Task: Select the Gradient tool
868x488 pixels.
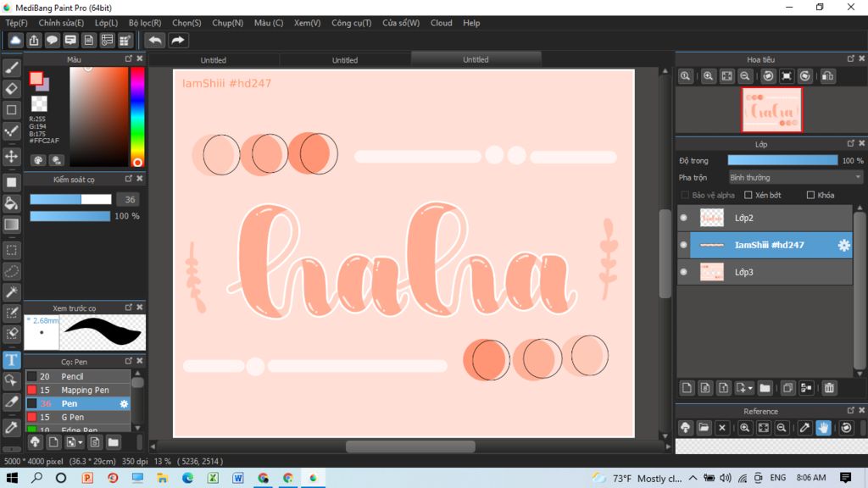Action: click(12, 224)
